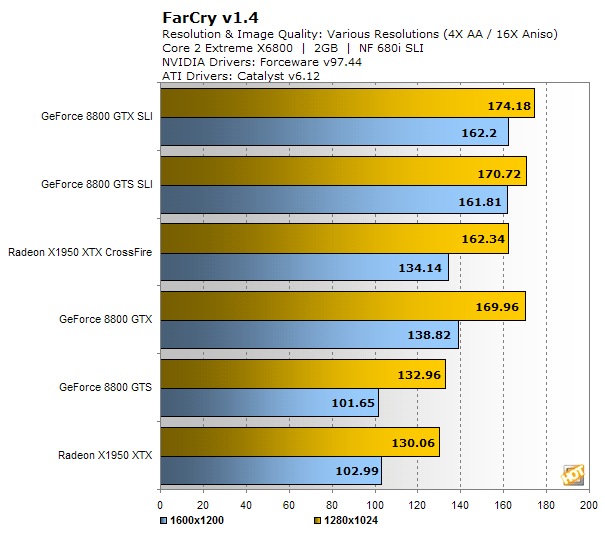Click the blue 1600x1200 legend swatch
The width and height of the screenshot is (605, 535).
coord(164,521)
